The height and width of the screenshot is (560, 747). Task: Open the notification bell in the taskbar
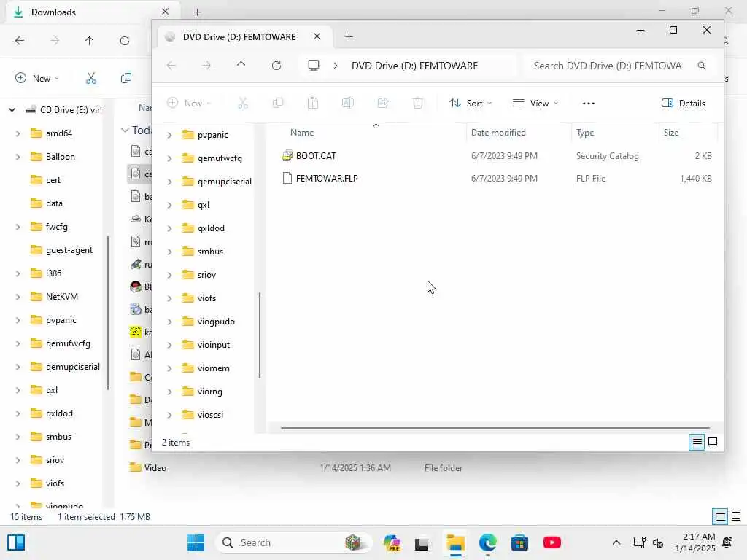point(727,542)
